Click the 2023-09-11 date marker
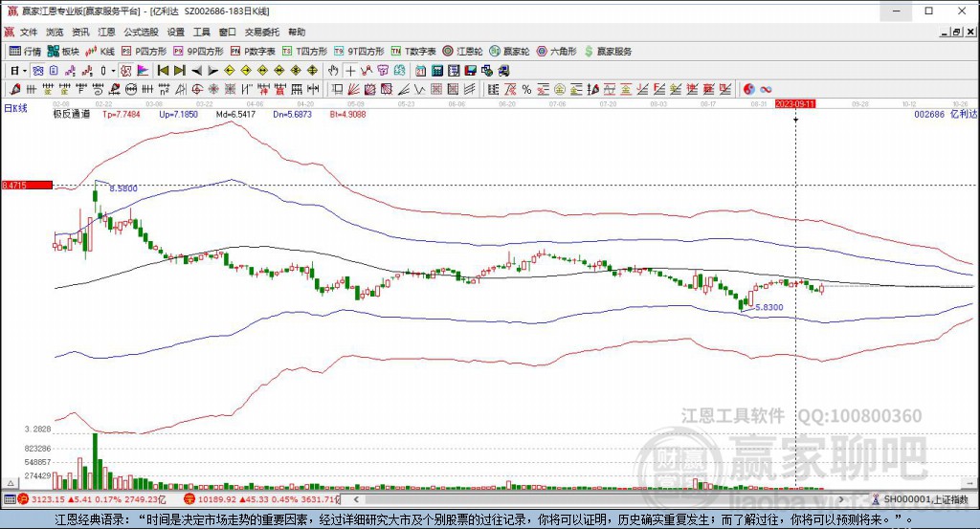The image size is (980, 529). coord(795,103)
